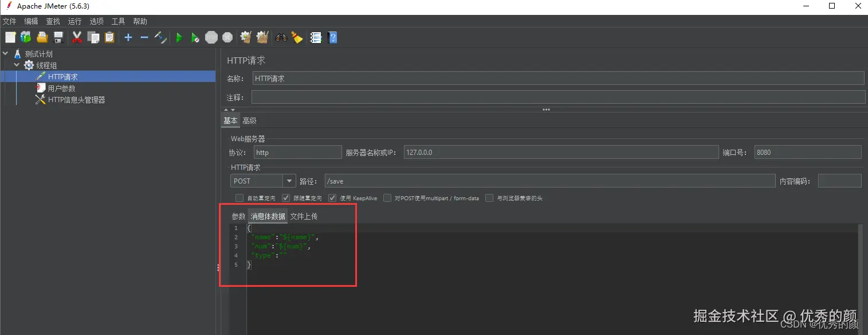Open Help via question mark icon
The image size is (868, 335).
pyautogui.click(x=332, y=37)
